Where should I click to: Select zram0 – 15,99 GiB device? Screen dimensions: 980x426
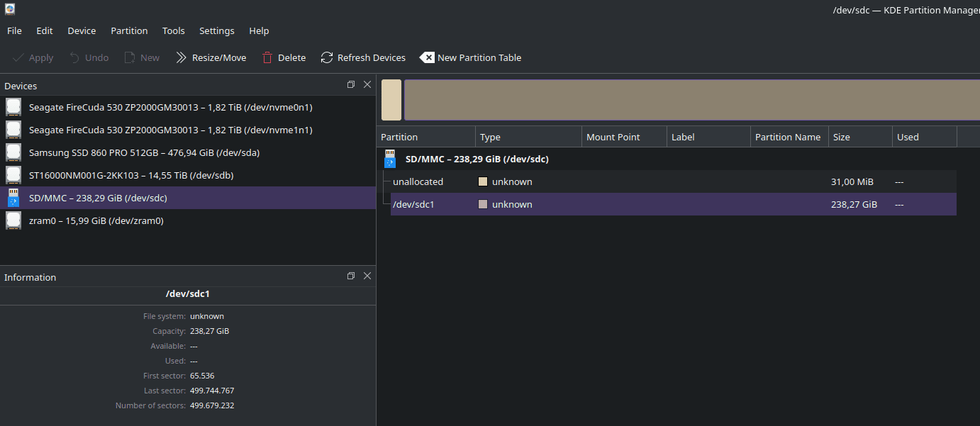tap(188, 220)
